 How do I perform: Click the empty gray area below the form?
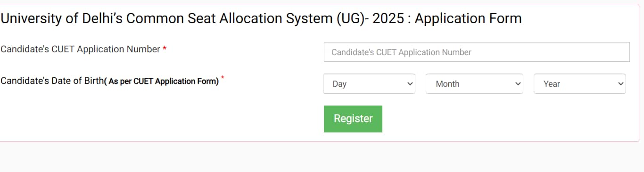[322, 158]
